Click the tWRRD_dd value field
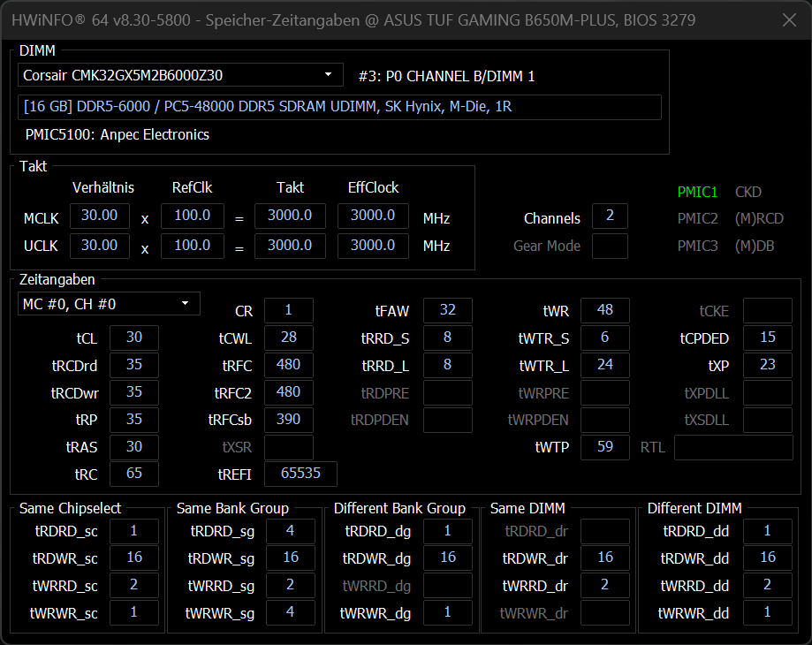The width and height of the screenshot is (812, 645). coord(768,586)
